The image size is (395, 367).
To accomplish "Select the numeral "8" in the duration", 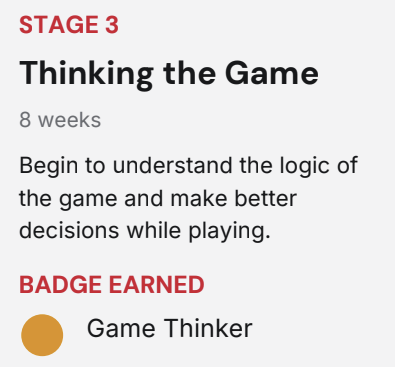I will pyautogui.click(x=25, y=120).
